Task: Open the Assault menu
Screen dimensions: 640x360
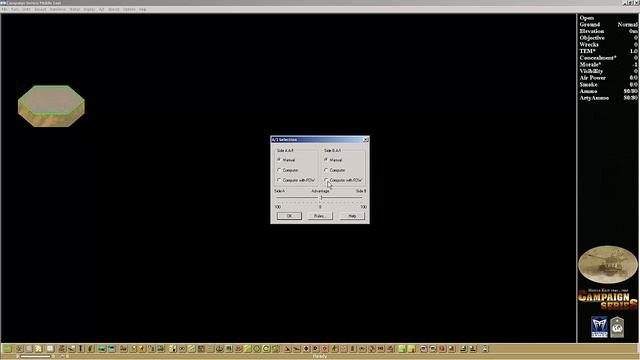Action: [x=40, y=9]
